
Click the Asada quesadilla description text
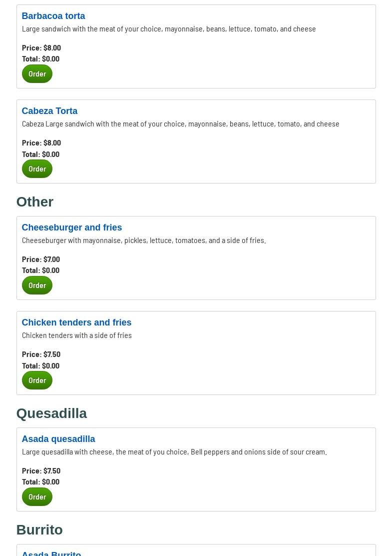174,452
